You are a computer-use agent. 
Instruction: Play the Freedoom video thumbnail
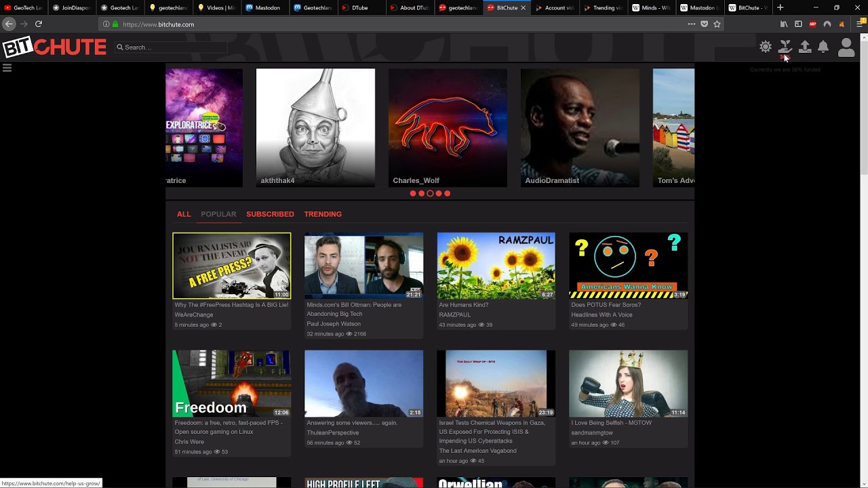[231, 384]
